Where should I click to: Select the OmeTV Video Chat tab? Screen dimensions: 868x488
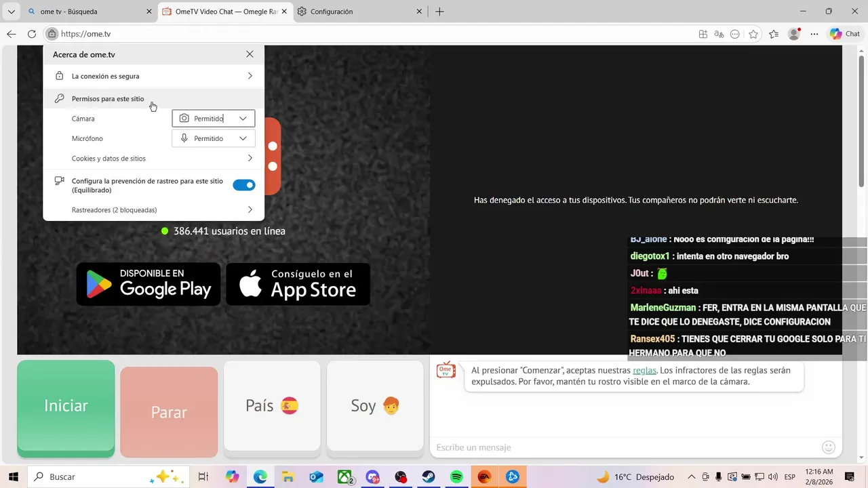(225, 12)
